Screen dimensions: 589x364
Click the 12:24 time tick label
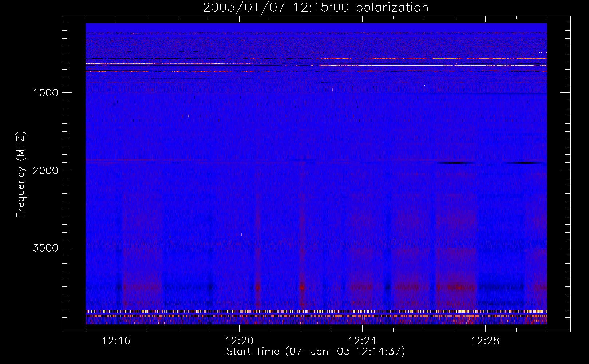tap(362, 341)
